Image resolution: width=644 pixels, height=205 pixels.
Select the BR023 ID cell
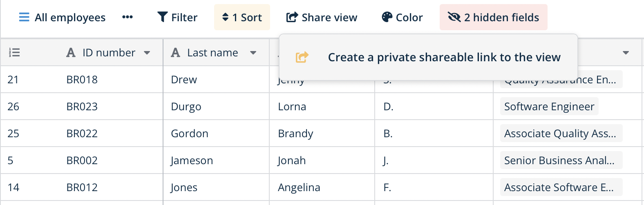click(82, 107)
